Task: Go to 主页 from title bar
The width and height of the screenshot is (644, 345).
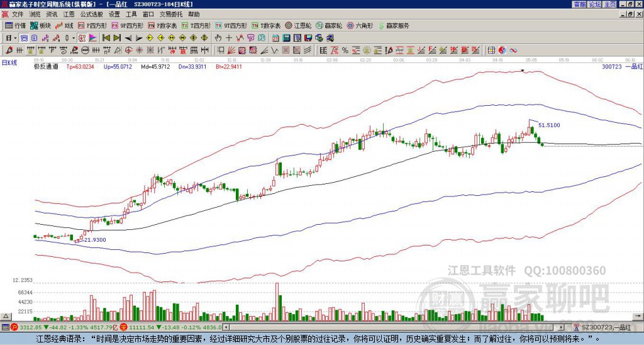Action: click(610, 4)
